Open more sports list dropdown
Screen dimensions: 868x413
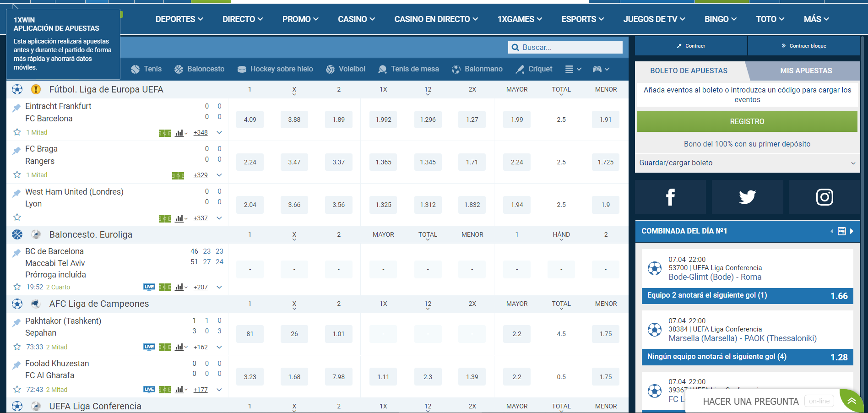coord(573,69)
